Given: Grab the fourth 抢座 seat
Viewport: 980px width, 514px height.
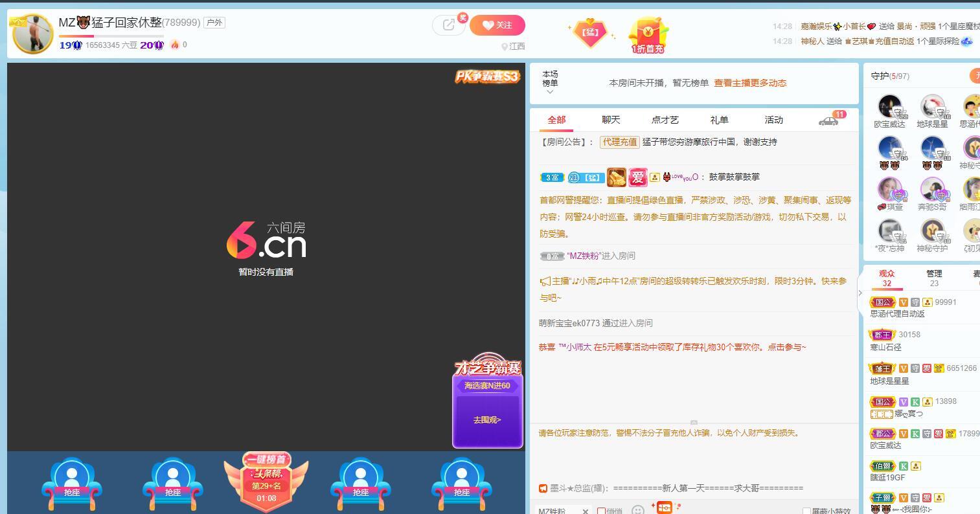Looking at the screenshot, I should (361, 484).
